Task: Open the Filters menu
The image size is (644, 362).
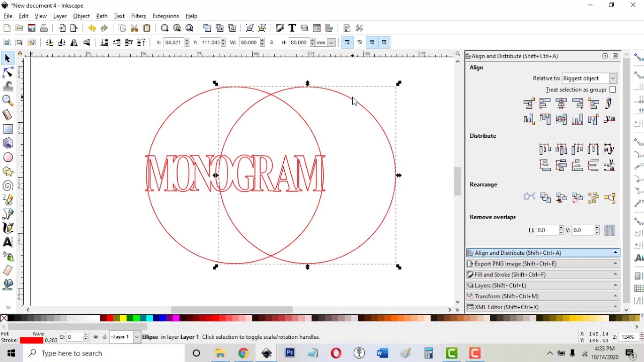Action: [x=138, y=16]
